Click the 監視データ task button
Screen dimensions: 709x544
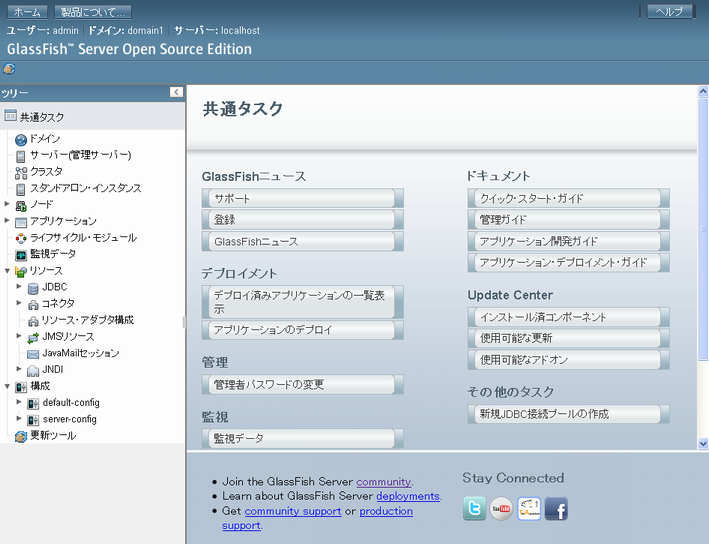point(303,439)
